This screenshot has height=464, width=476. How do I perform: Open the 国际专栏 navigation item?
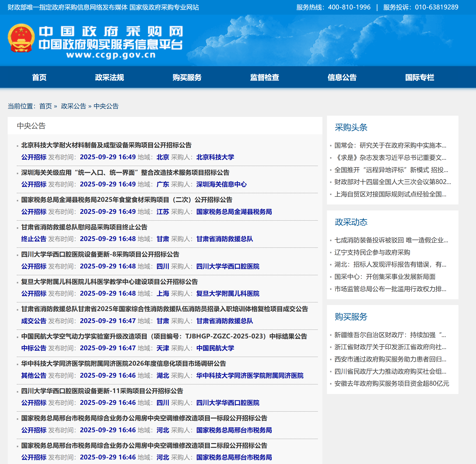coord(419,77)
